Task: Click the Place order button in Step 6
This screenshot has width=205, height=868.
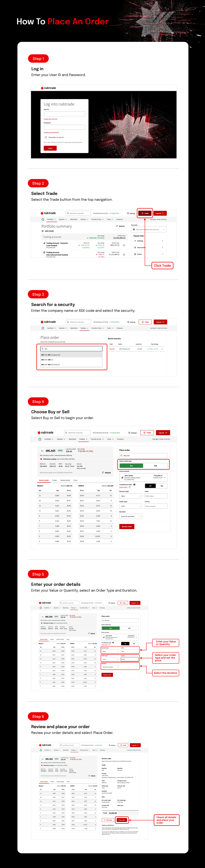Action: coord(122,820)
